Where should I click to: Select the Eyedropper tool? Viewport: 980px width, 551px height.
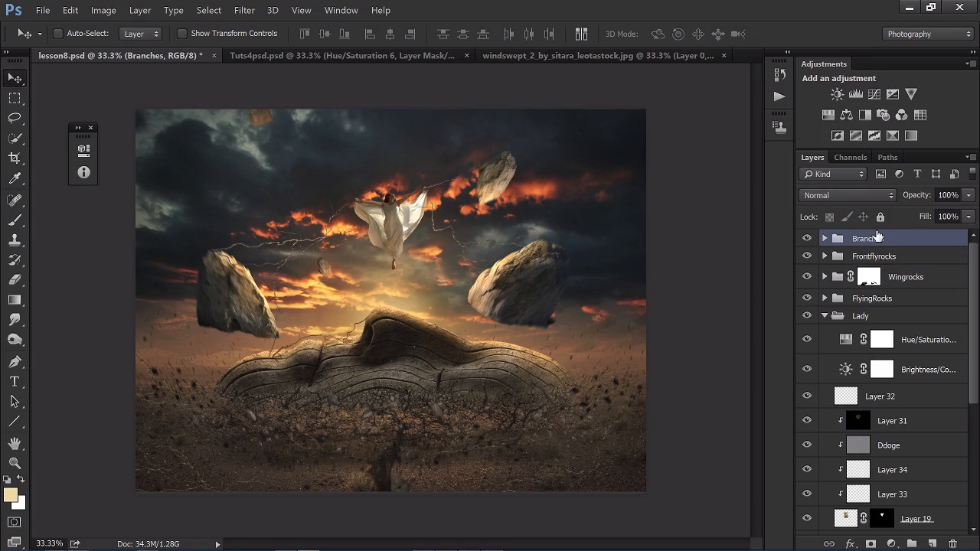[15, 178]
